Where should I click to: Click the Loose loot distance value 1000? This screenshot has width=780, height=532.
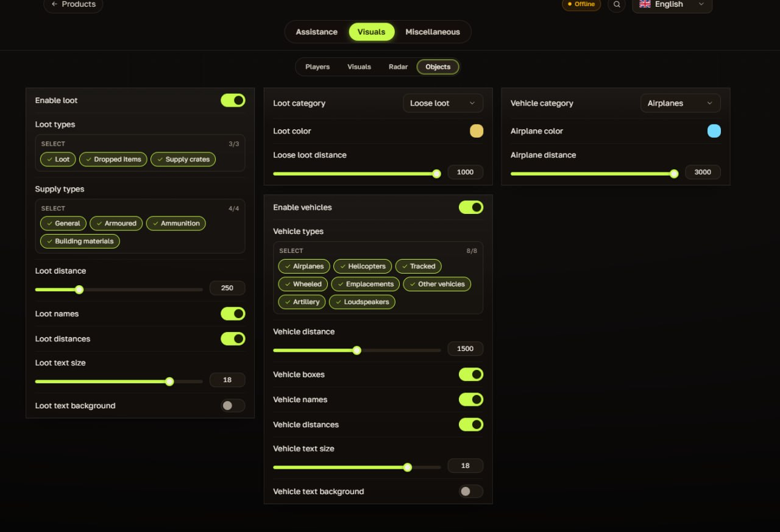466,172
